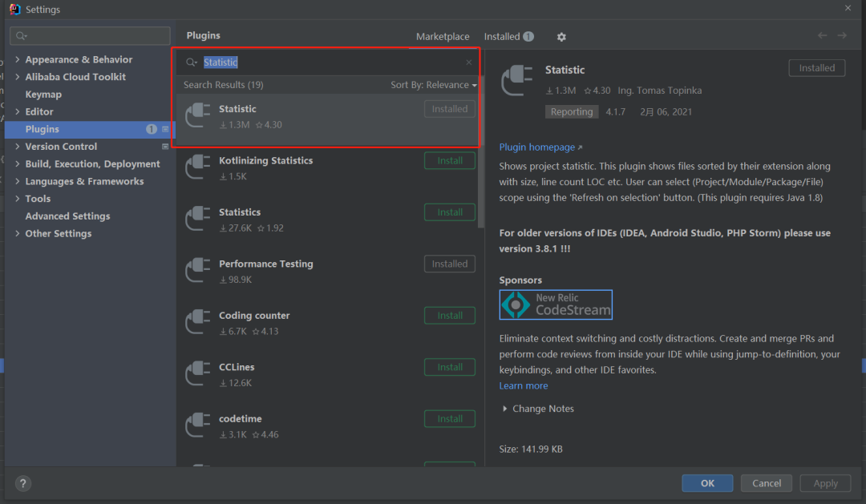The width and height of the screenshot is (866, 504).
Task: Select the CCLines result name
Action: click(x=237, y=367)
